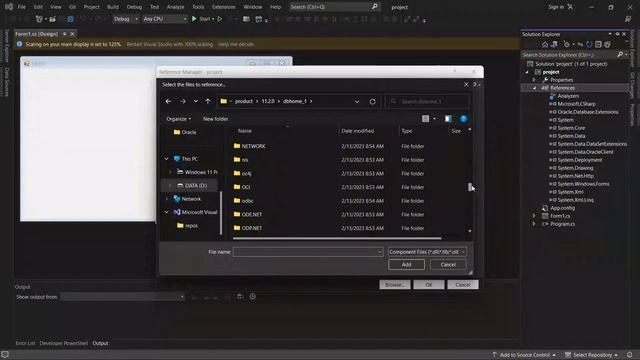Start without debugging green outline arrow
The image size is (640, 360).
tap(220, 19)
